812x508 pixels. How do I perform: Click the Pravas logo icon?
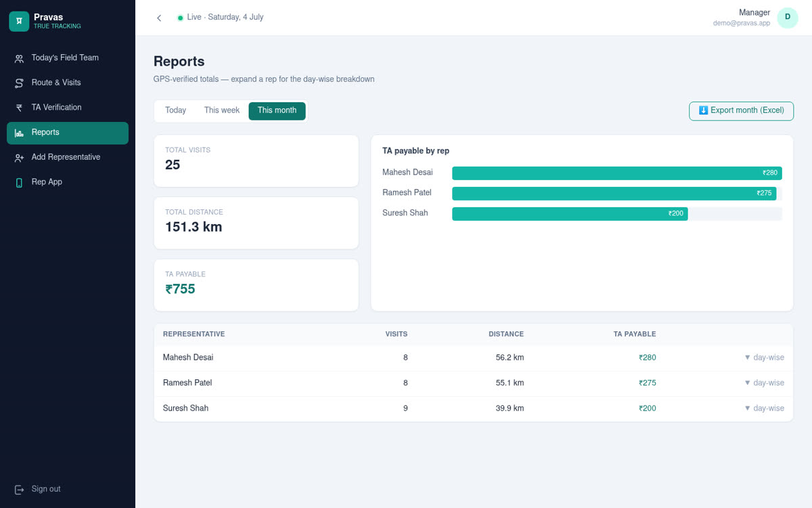coord(19,22)
